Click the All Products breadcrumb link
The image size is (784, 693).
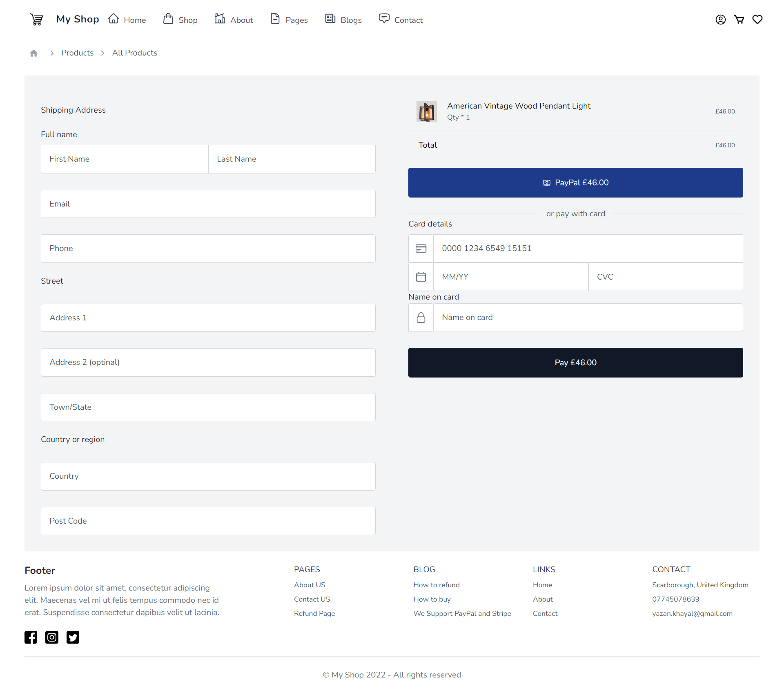click(x=134, y=53)
